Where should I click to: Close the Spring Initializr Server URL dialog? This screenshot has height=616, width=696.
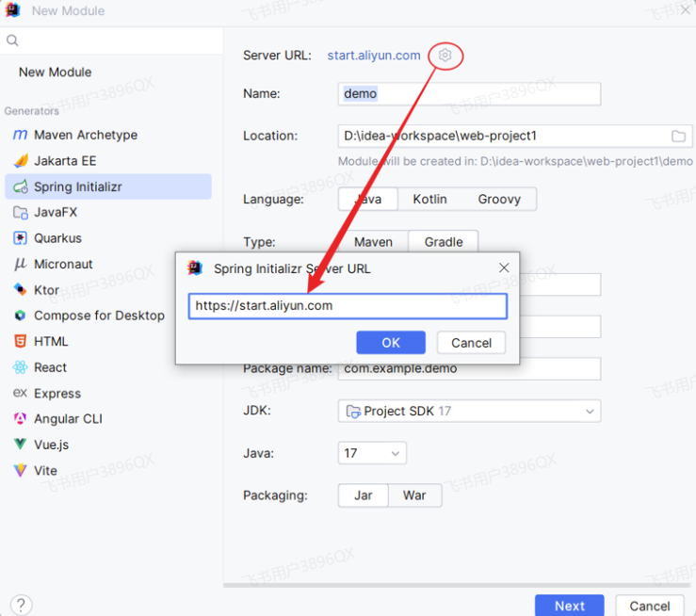tap(504, 267)
